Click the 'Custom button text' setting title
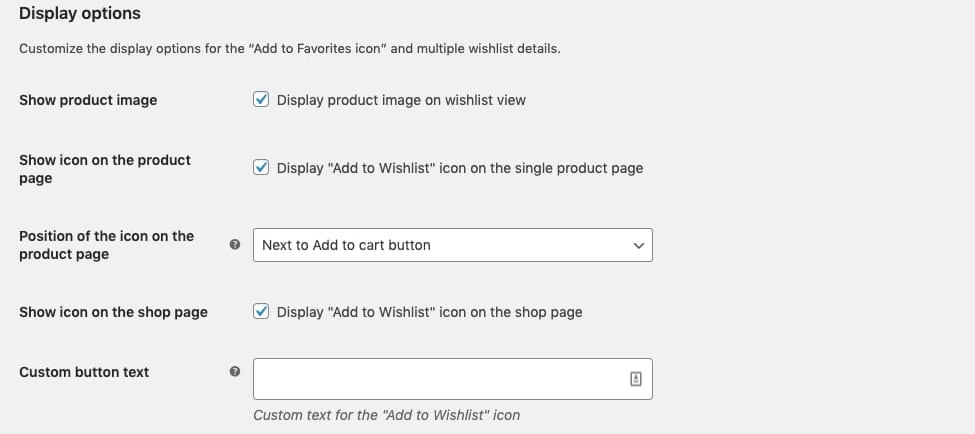The image size is (975, 434). click(84, 372)
